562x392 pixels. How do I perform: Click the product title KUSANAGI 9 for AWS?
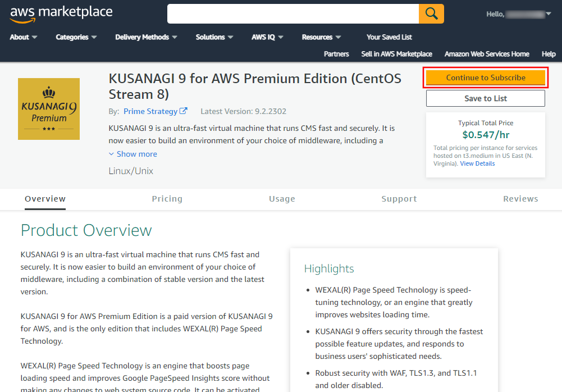click(255, 86)
